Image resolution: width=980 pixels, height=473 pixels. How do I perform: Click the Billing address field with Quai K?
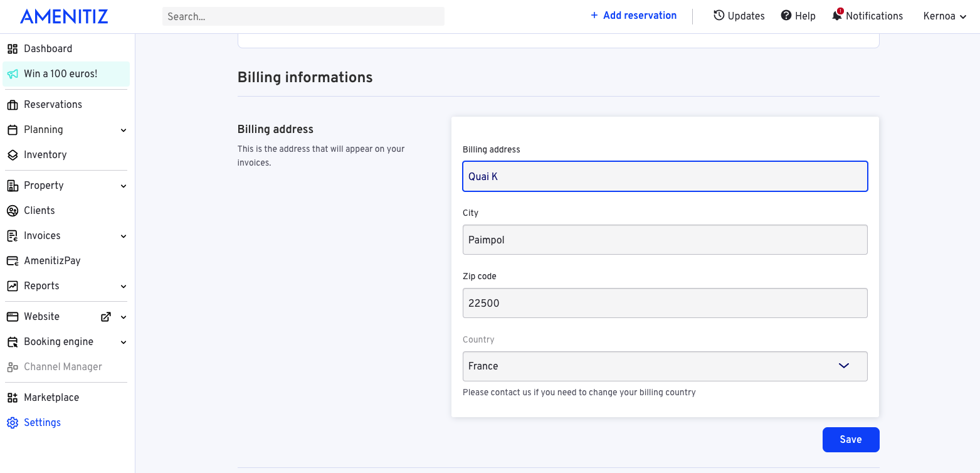pos(665,176)
